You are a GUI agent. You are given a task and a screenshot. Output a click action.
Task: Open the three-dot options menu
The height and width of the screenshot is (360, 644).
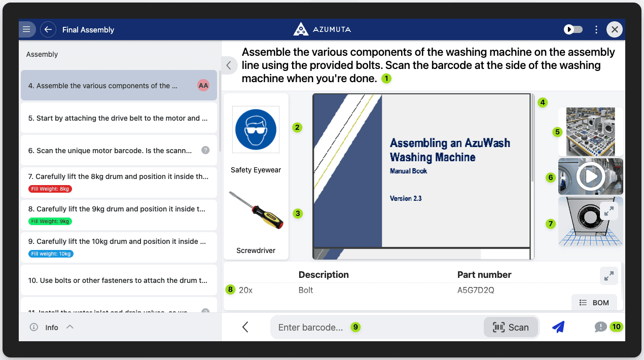pos(596,29)
